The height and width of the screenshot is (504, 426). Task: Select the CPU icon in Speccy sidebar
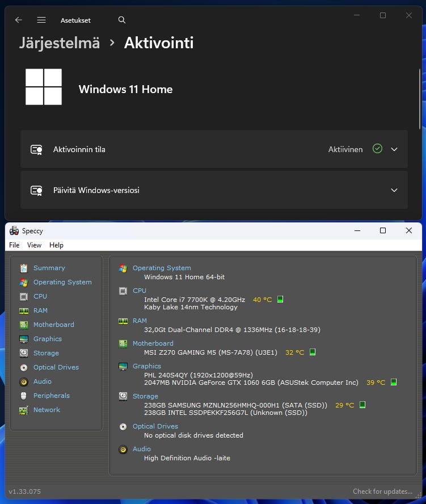point(24,296)
